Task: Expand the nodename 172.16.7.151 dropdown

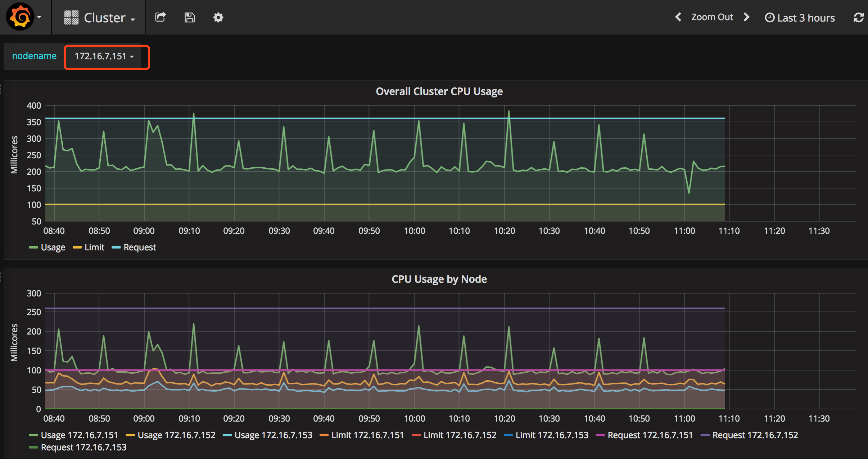Action: pos(104,56)
